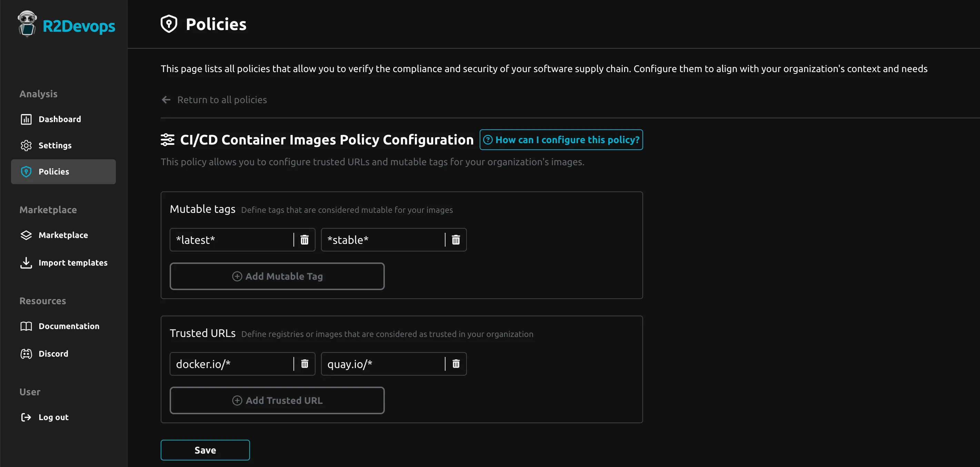Click Save button
The width and height of the screenshot is (980, 467).
205,450
